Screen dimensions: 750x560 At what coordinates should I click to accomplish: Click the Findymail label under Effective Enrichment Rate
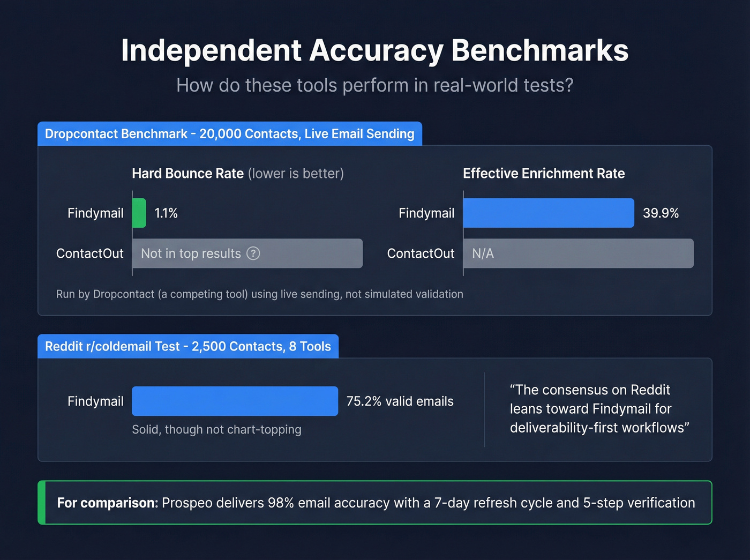pos(426,213)
